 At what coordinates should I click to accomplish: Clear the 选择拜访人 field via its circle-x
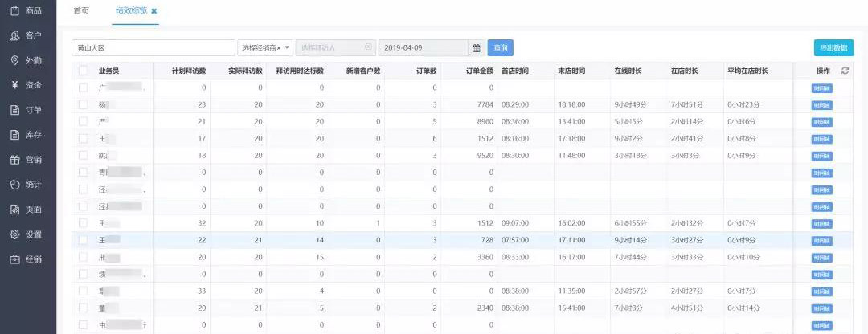[368, 47]
